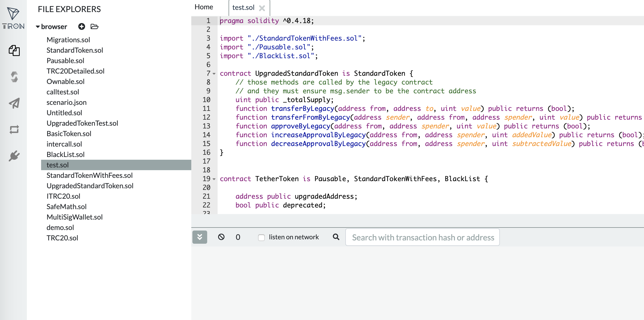Open the Solidity compiler sidebar icon
Viewport: 644px width, 320px height.
(x=14, y=77)
